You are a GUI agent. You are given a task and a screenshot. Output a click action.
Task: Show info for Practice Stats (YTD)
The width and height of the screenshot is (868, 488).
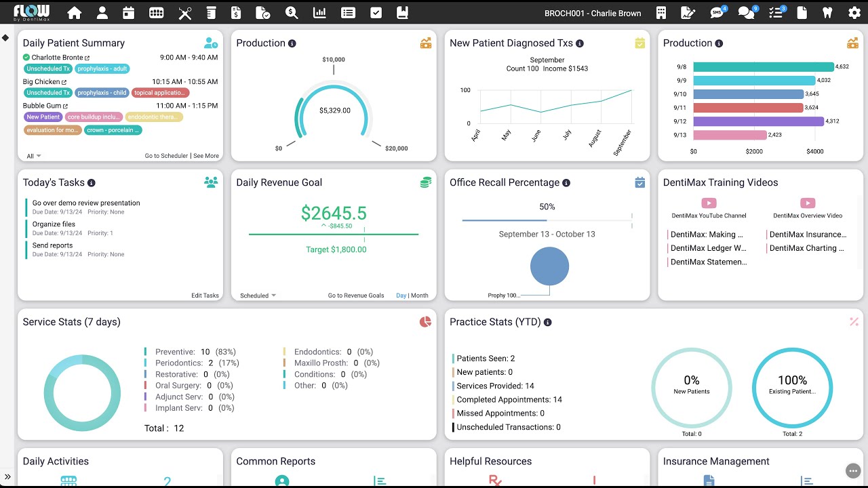pos(548,323)
